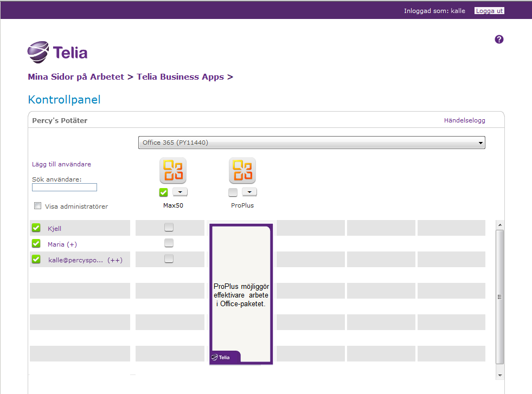
Task: Open user Kjell
Action: 55,229
